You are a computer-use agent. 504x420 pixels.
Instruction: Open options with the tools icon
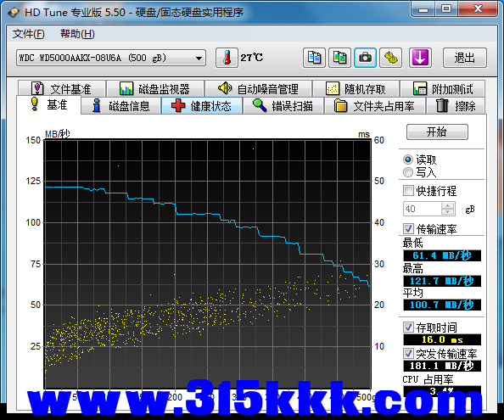[x=391, y=58]
